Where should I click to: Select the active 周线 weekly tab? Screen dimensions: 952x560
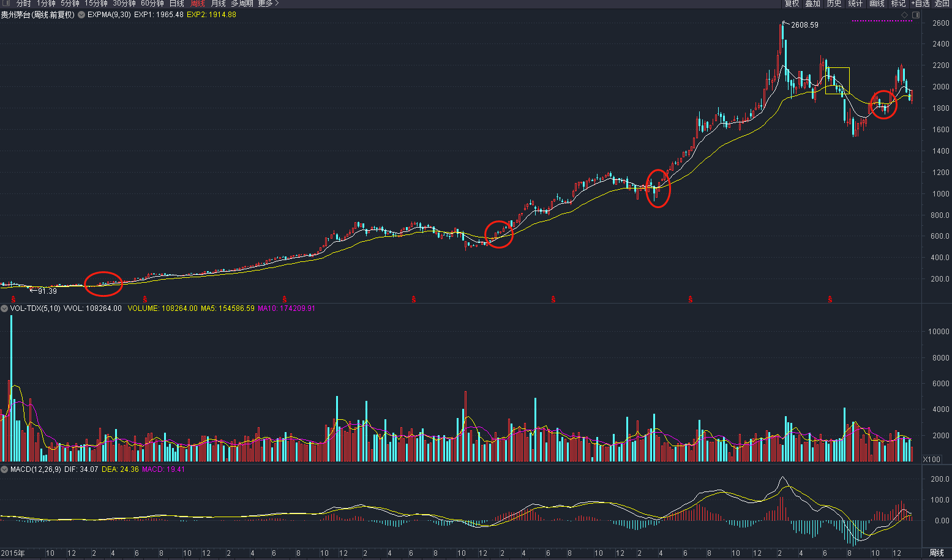coord(197,4)
